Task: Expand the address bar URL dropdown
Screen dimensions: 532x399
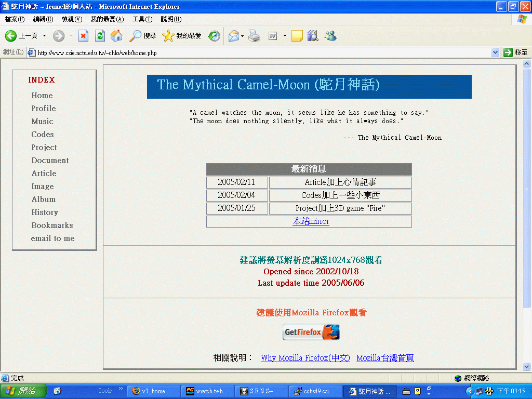Action: (x=495, y=52)
